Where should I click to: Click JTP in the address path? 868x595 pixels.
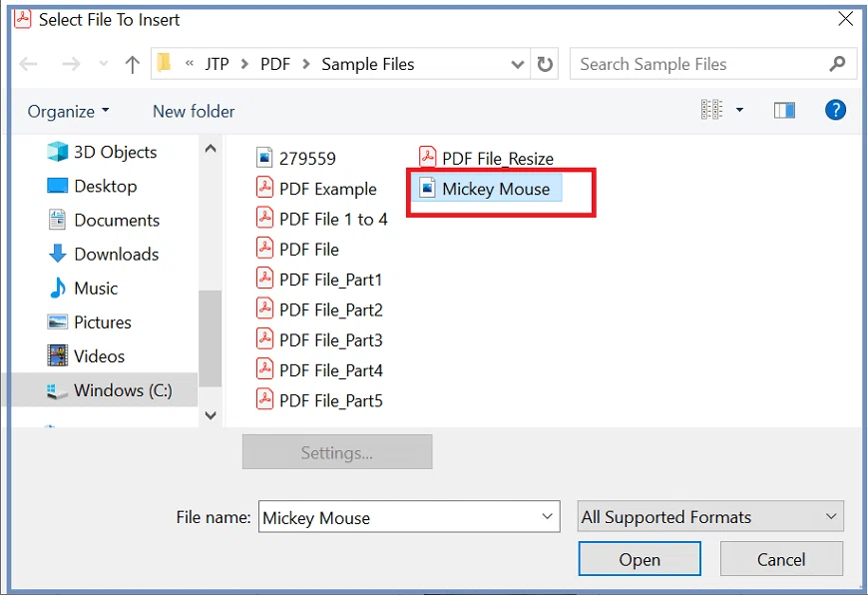point(217,64)
